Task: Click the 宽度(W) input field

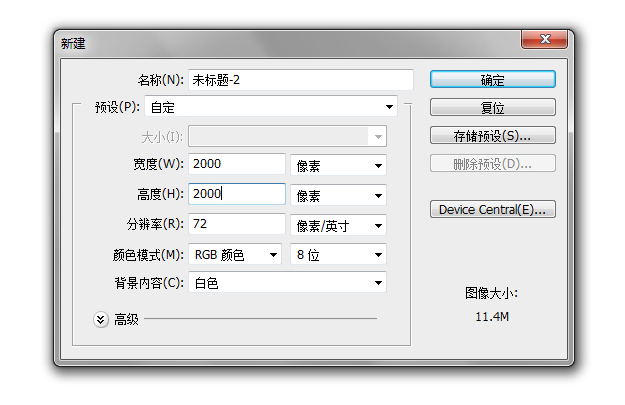Action: 237,164
